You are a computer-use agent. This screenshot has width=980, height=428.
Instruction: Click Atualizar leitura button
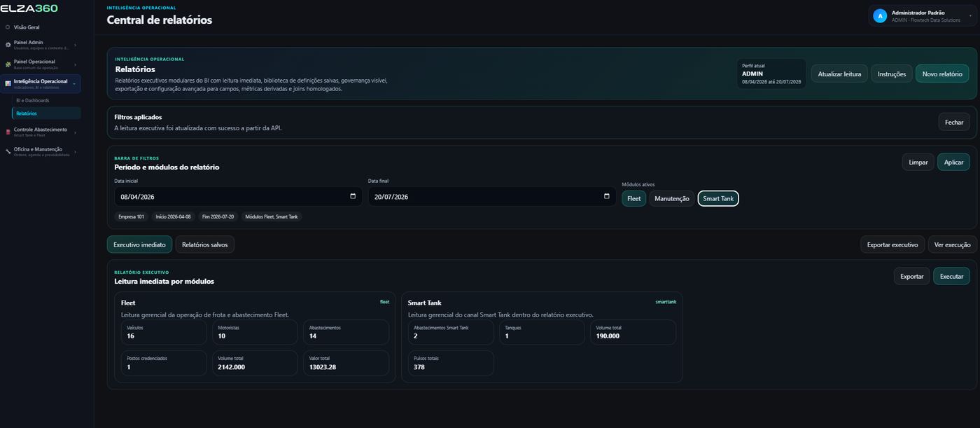[x=840, y=74]
